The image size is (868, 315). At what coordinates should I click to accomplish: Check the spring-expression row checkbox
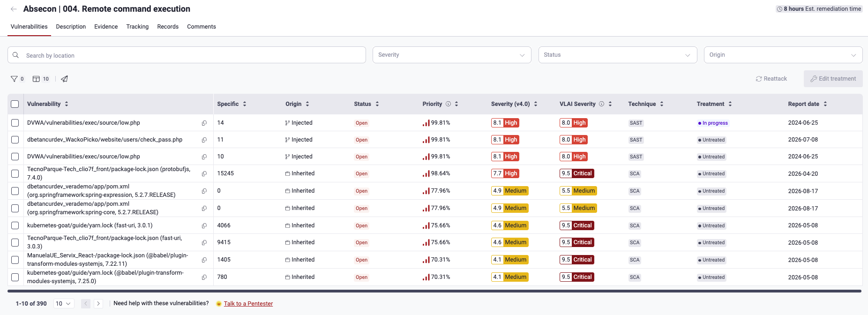coord(15,191)
